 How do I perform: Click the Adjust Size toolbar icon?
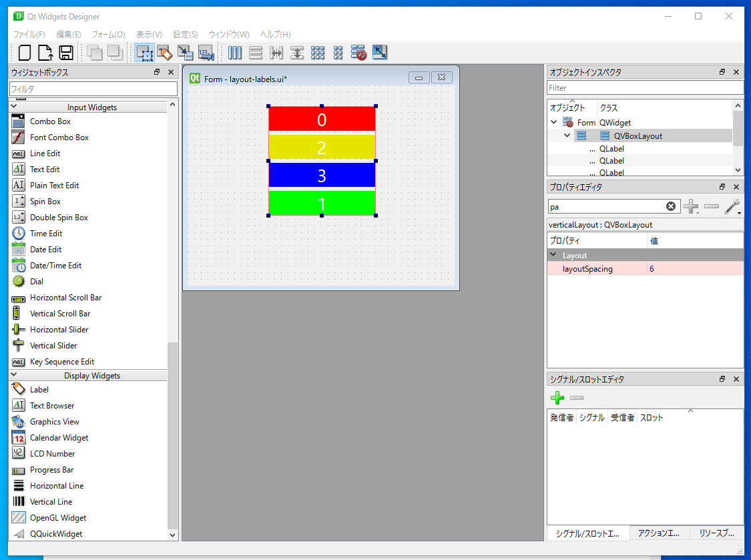pos(380,52)
